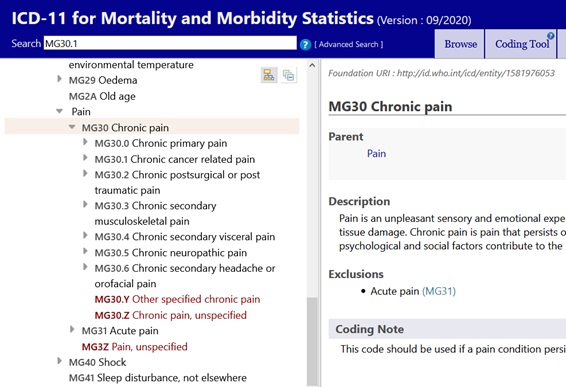This screenshot has width=566, height=387.
Task: Expand the MG31 Acute pain node
Action: coord(72,329)
